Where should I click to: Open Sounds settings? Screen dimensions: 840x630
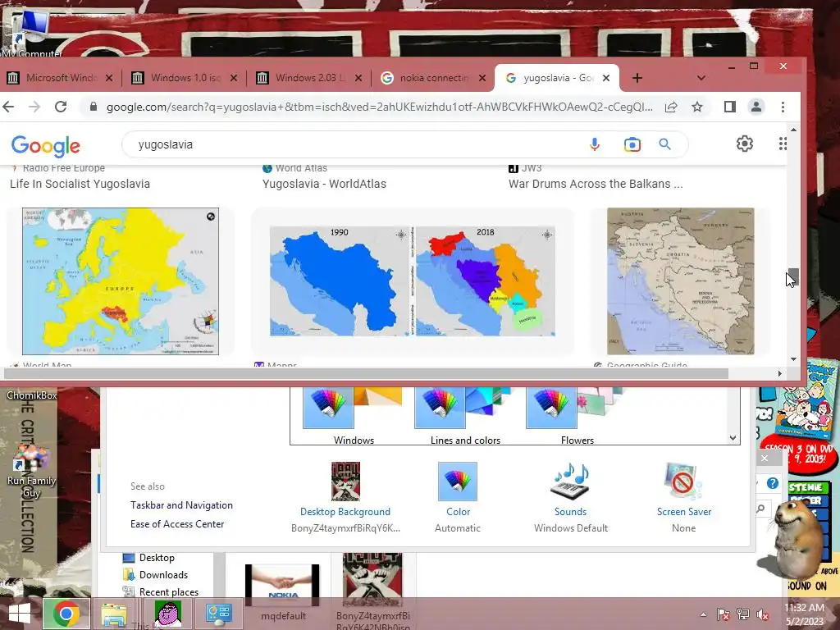pyautogui.click(x=571, y=498)
